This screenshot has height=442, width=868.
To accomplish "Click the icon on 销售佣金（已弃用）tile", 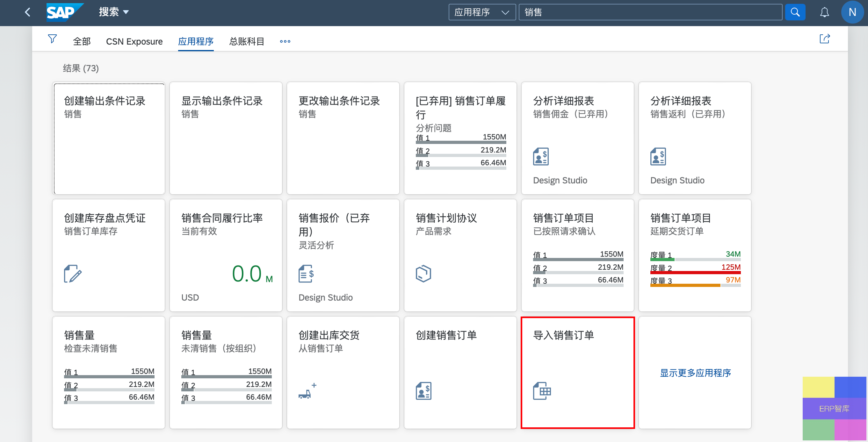I will 541,157.
